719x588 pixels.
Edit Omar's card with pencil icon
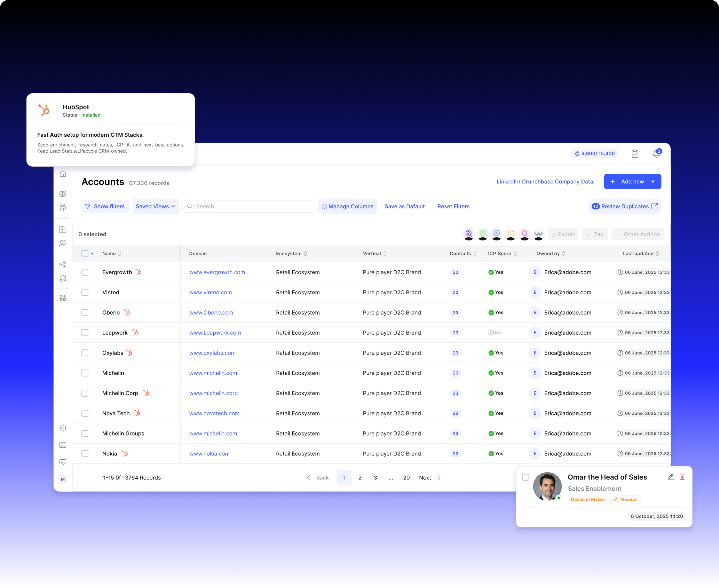(x=671, y=477)
